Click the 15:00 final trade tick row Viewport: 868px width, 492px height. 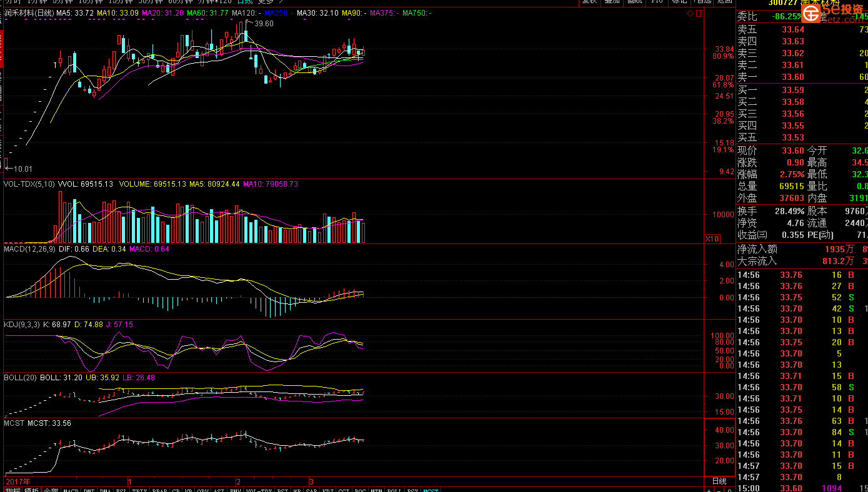click(802, 488)
